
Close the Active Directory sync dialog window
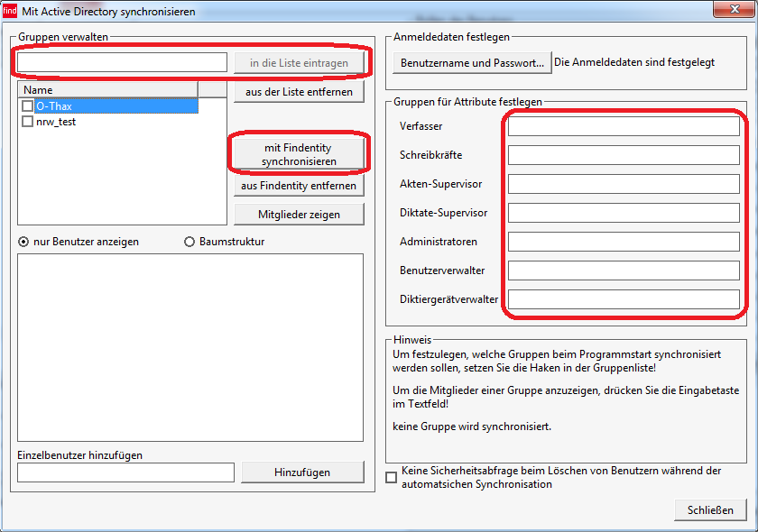click(735, 9)
